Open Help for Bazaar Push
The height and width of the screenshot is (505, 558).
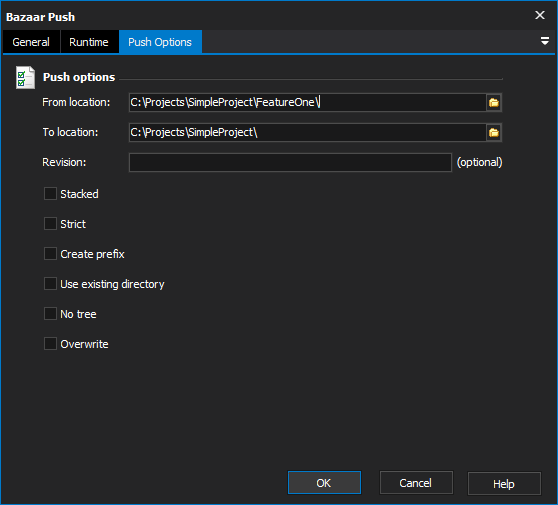504,483
